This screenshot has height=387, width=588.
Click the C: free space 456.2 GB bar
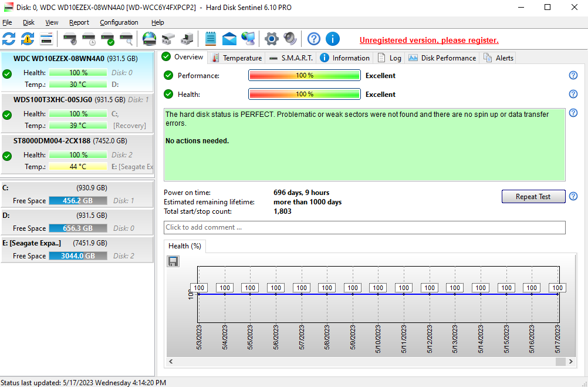click(78, 200)
